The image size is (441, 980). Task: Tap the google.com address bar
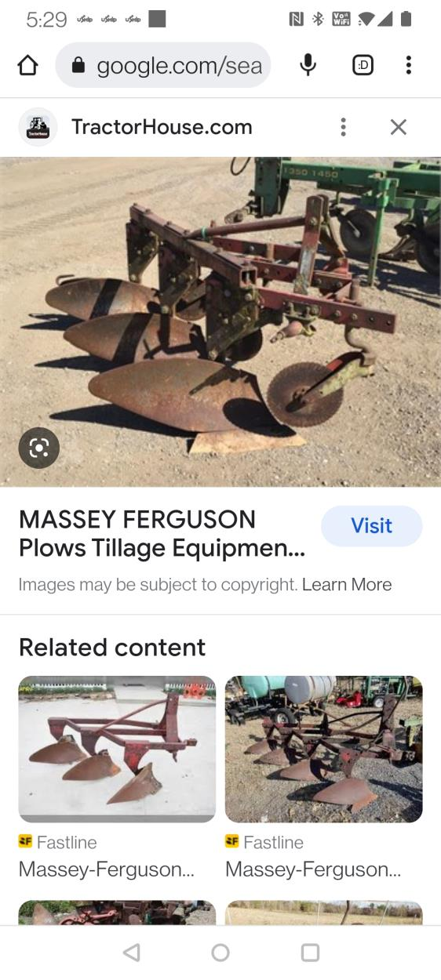(x=163, y=65)
